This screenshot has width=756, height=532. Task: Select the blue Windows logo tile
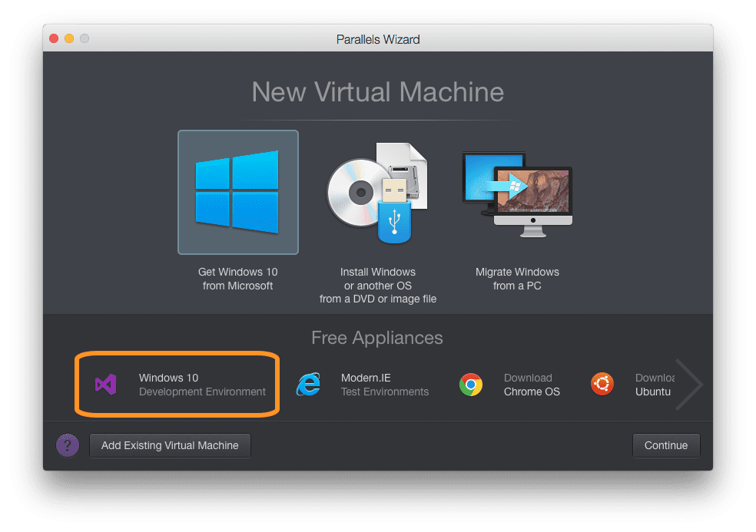click(x=237, y=192)
